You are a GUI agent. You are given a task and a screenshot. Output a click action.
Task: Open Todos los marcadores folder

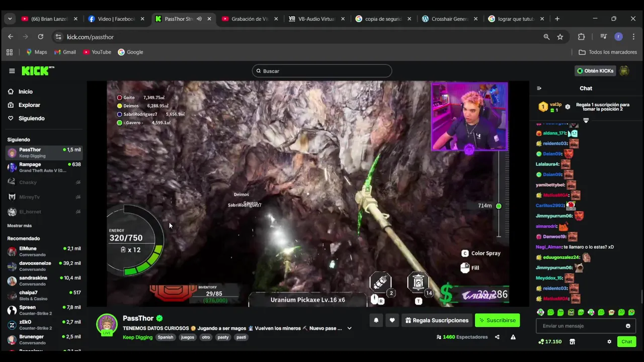[x=608, y=52]
